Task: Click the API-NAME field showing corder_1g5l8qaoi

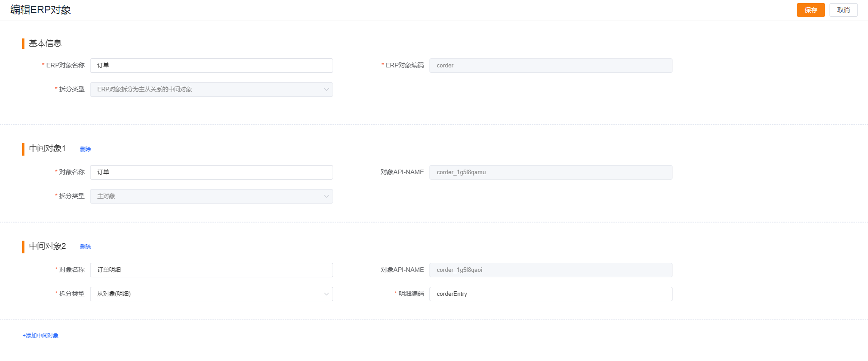Action: click(x=550, y=270)
